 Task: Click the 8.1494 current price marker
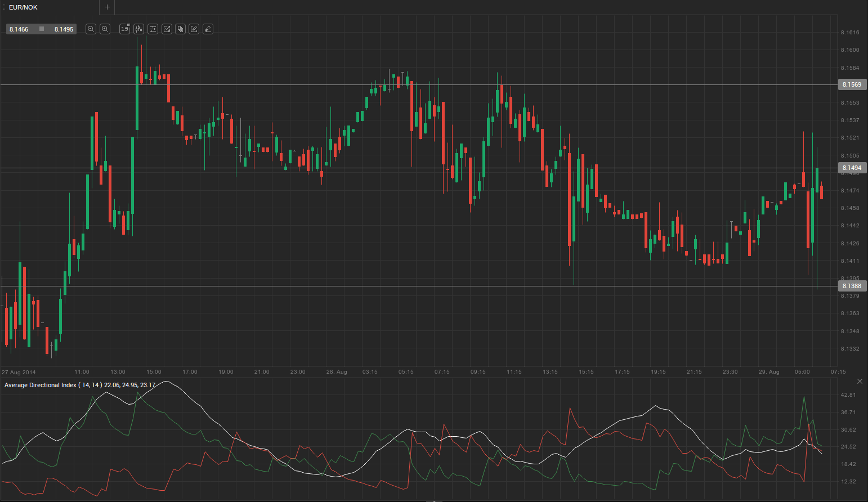pos(852,168)
